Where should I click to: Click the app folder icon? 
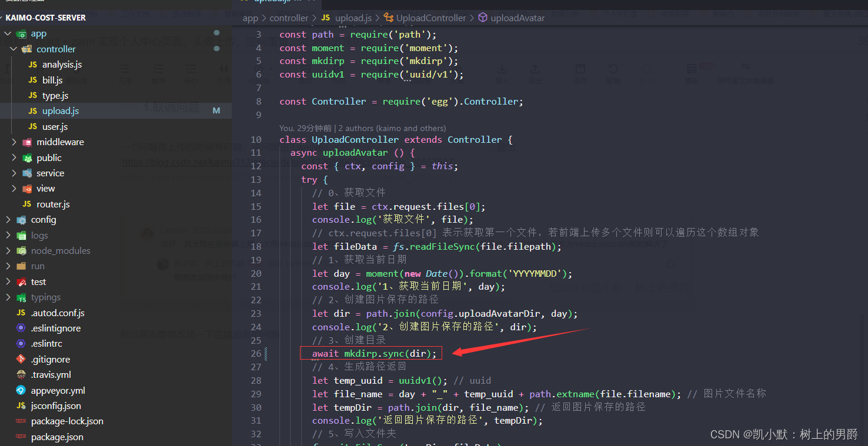21,33
